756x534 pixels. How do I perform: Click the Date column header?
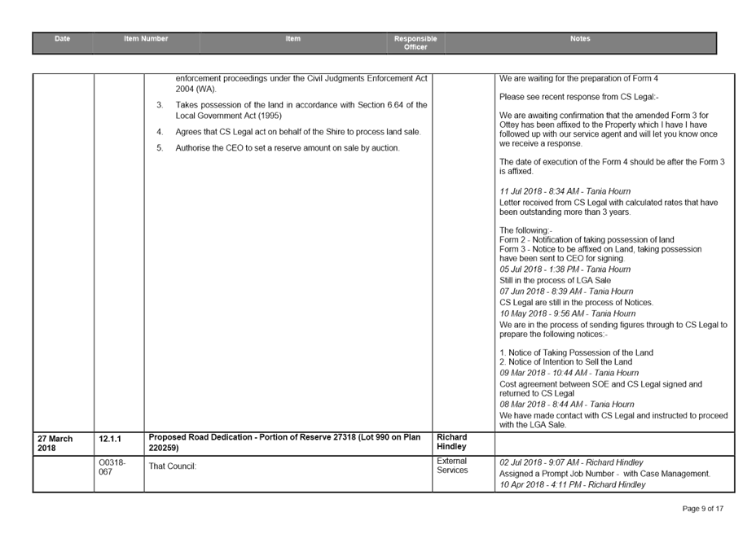click(61, 37)
